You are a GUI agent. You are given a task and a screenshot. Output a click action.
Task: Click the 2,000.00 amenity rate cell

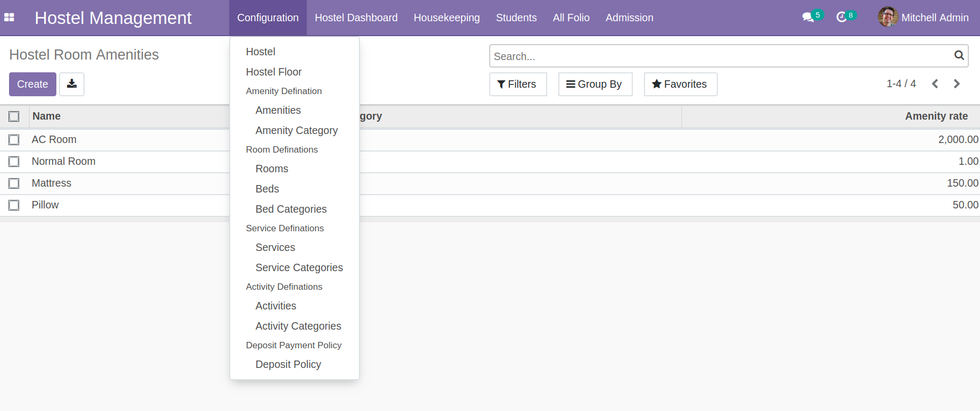(958, 139)
